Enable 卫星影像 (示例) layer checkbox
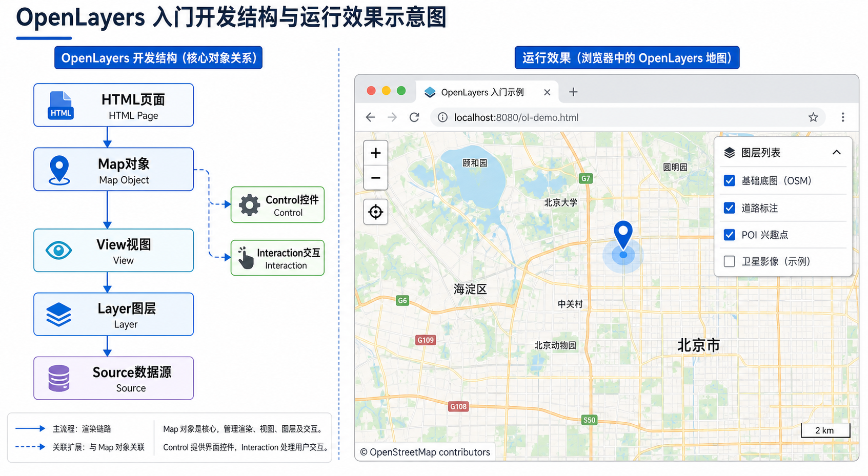The width and height of the screenshot is (868, 476). 729,261
